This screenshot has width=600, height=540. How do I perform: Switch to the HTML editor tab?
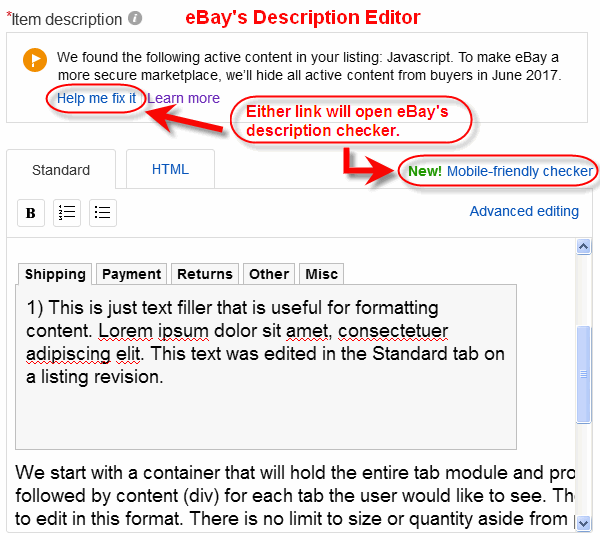point(170,169)
